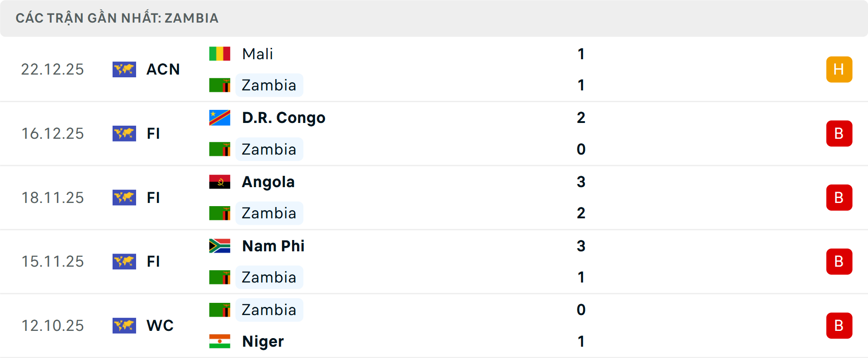Select the WC competition tab

(x=160, y=325)
